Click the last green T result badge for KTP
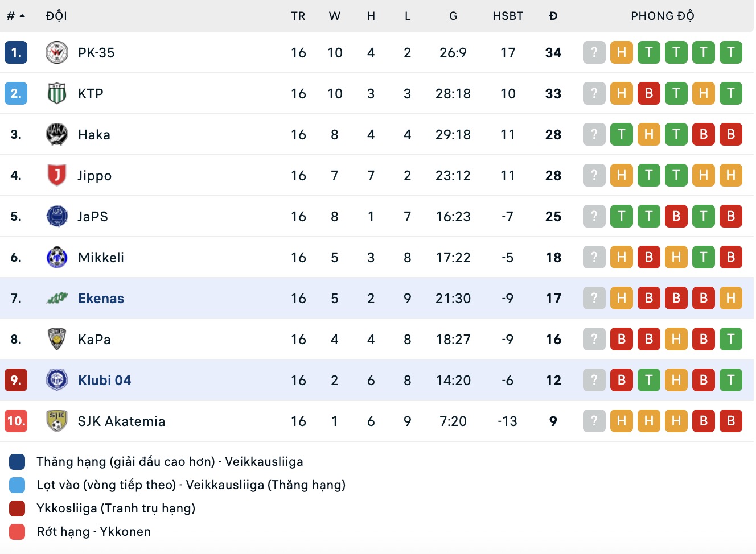The image size is (756, 554). (x=731, y=94)
